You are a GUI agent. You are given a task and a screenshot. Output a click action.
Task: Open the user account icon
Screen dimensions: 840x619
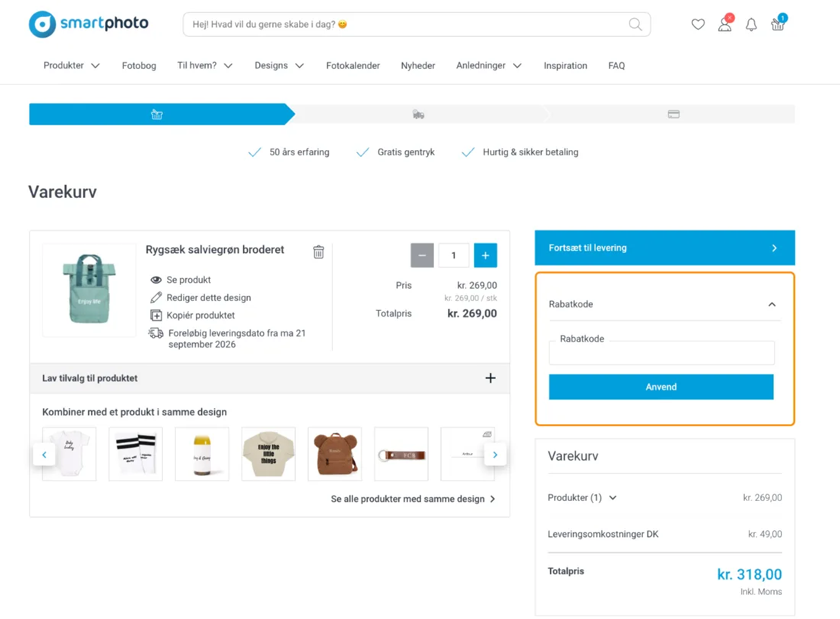(725, 24)
